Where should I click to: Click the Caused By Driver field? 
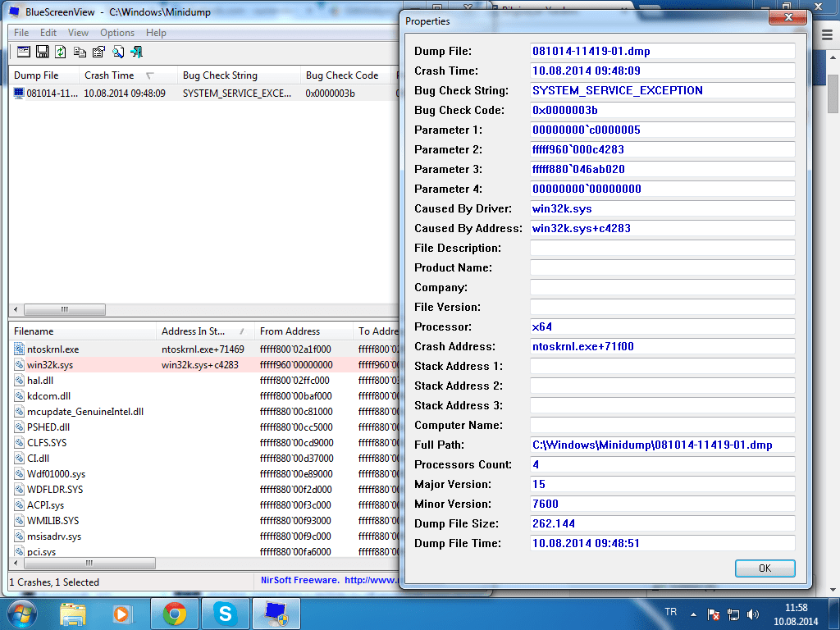tap(662, 208)
